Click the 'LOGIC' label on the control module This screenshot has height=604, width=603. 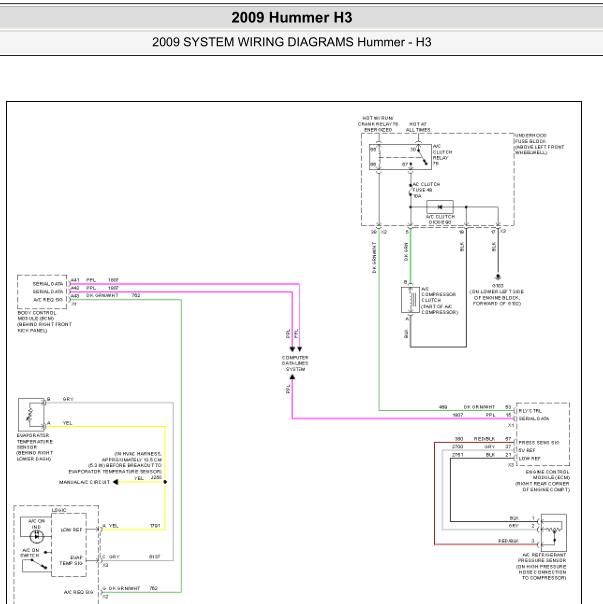[x=59, y=510]
